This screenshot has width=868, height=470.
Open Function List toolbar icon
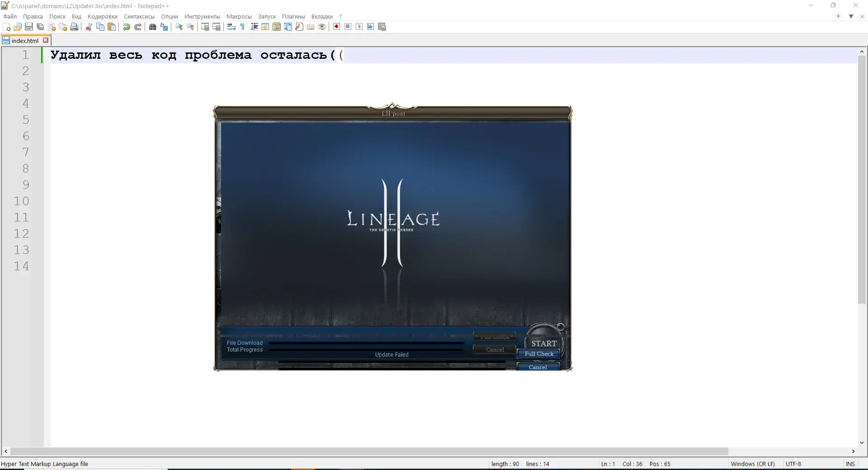click(299, 27)
